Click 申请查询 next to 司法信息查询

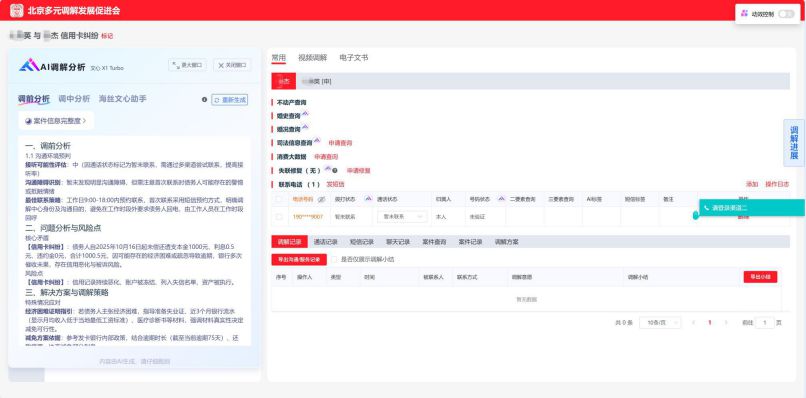(340, 143)
